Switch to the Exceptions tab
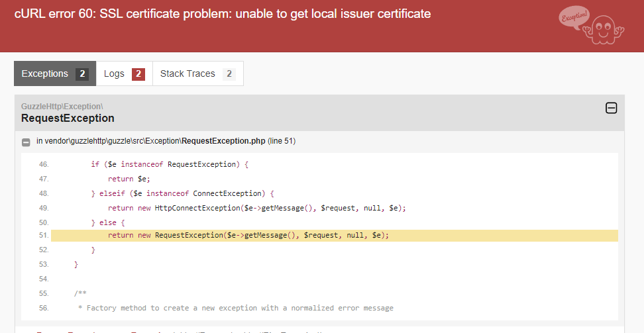The width and height of the screenshot is (644, 333). (55, 73)
